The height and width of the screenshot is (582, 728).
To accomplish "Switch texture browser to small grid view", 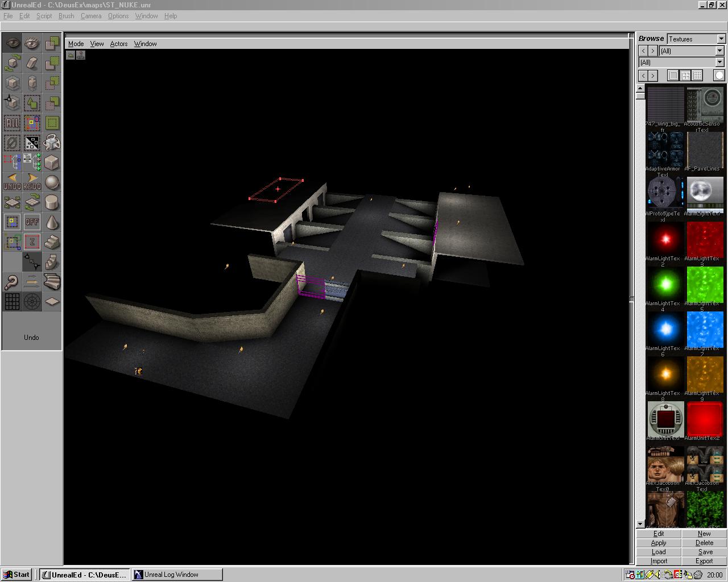I will (x=697, y=76).
